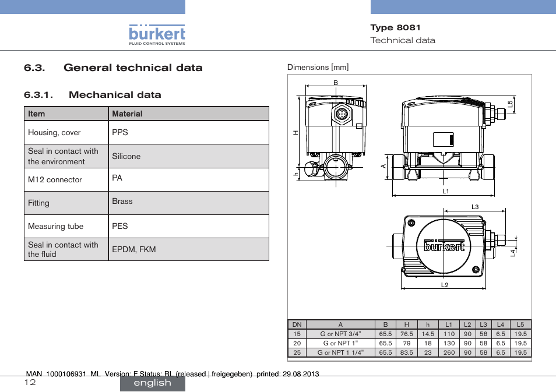Click the 'L1' dimension label in the drawing

coord(446,192)
